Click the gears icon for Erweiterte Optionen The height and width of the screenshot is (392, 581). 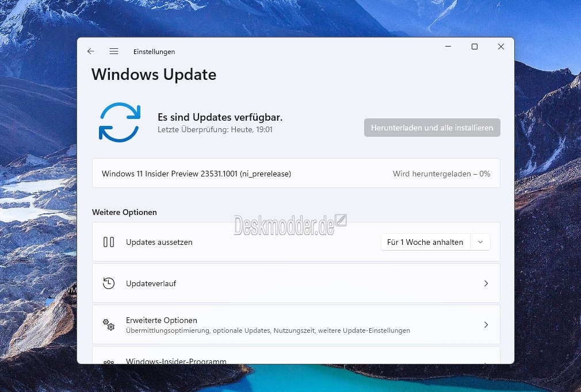109,325
